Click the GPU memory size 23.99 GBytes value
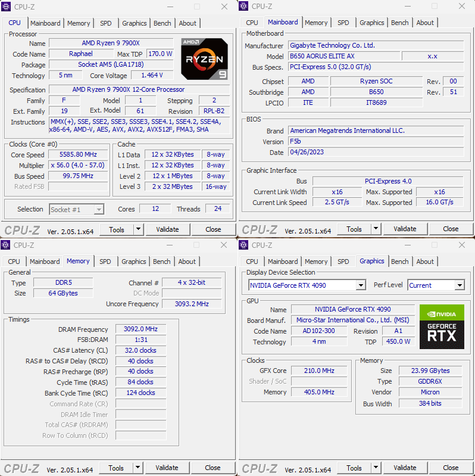Viewport: 475px width, 476px height. coord(430,371)
